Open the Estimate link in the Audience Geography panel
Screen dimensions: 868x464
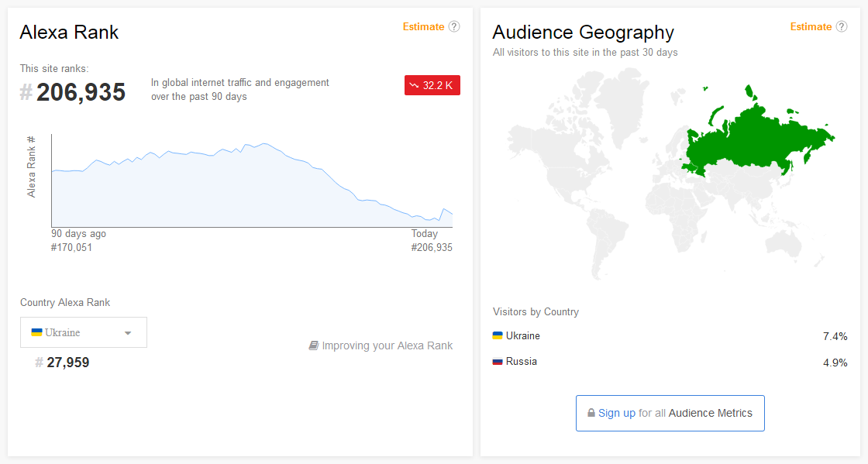pos(811,26)
